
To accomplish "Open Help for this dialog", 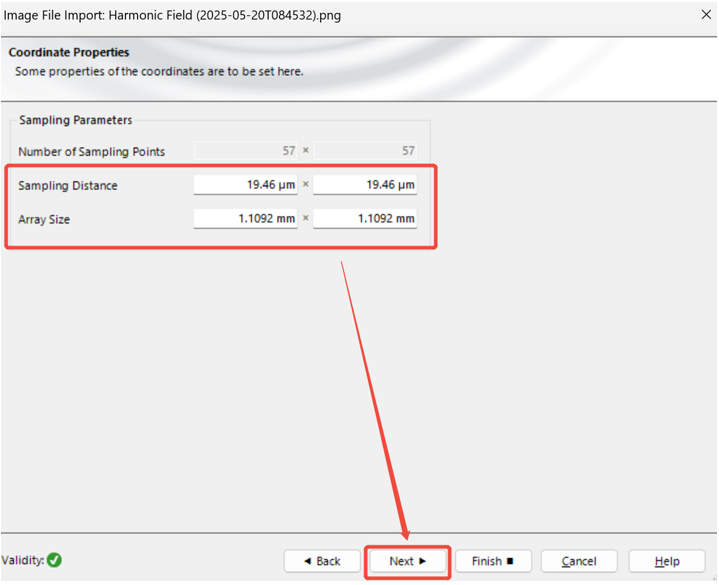I will click(x=667, y=561).
